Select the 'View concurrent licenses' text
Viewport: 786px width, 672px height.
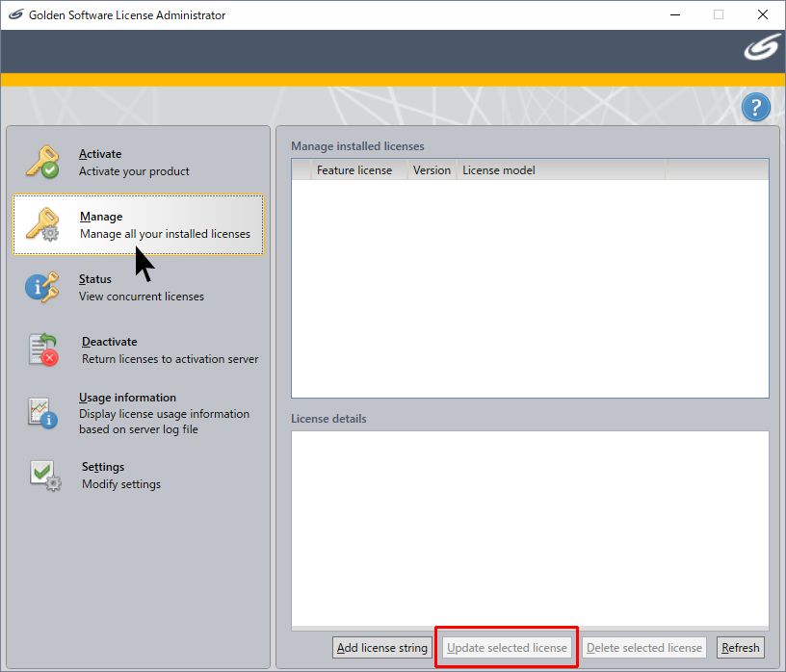[x=142, y=297]
